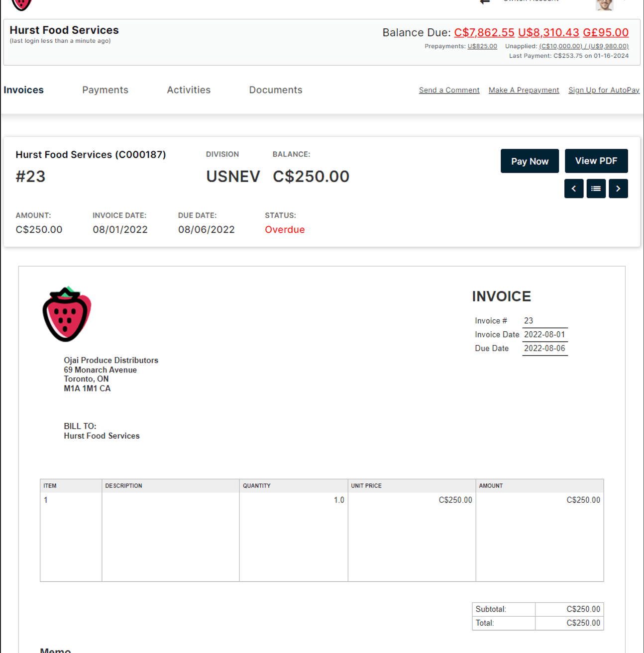
Task: Click the M1A 1M1 CA postal code
Action: [x=87, y=388]
